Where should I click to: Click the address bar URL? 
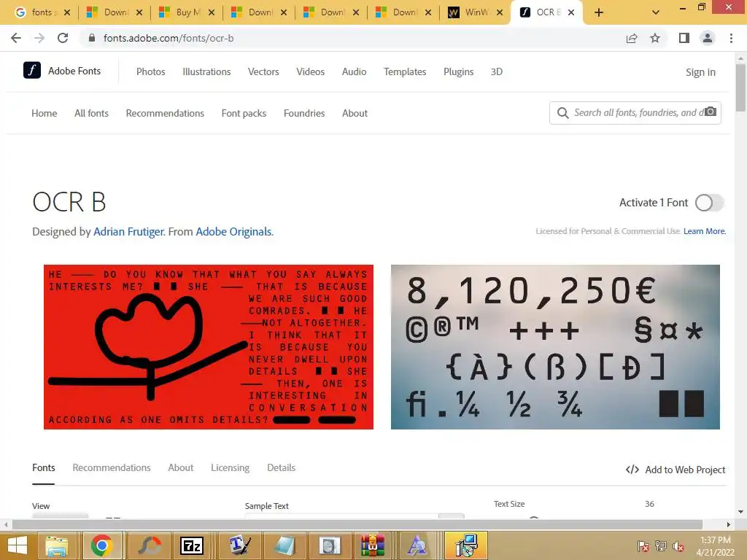tap(169, 38)
